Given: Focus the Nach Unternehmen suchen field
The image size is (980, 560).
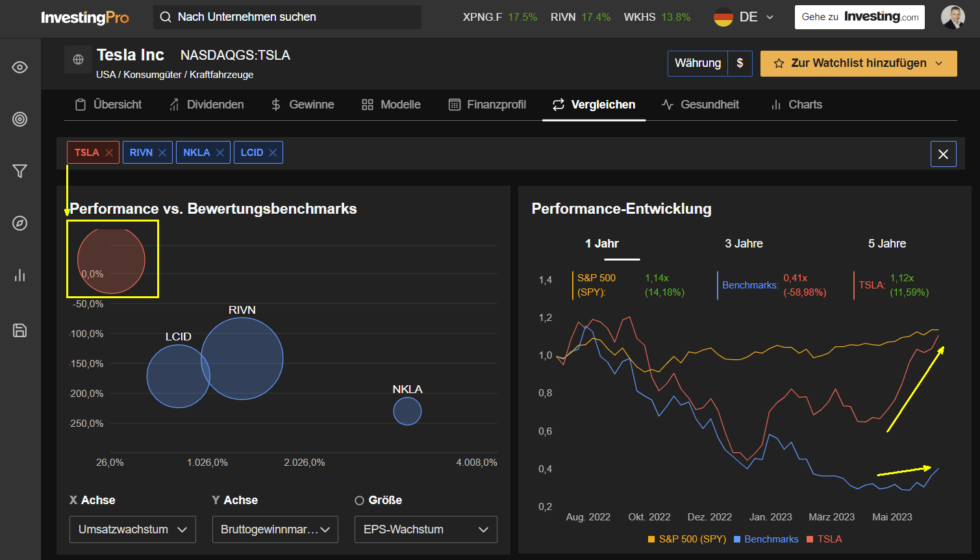Looking at the screenshot, I should (x=287, y=18).
